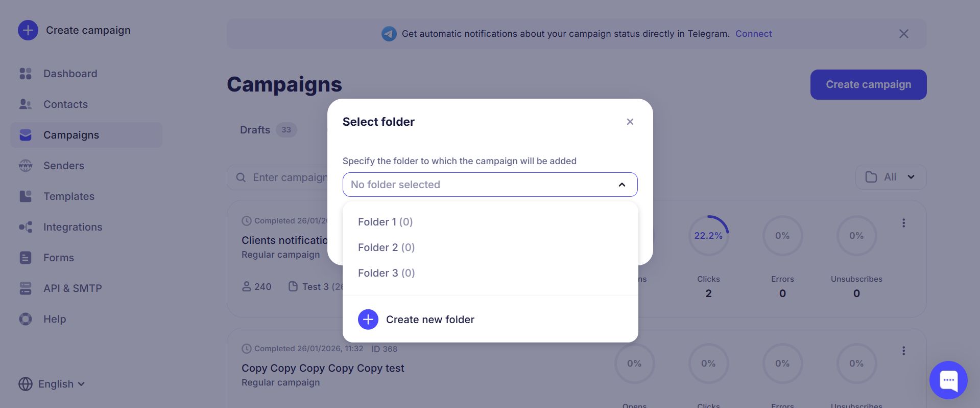Click the Help lifebuoy icon
The width and height of the screenshot is (980, 408).
tap(26, 319)
